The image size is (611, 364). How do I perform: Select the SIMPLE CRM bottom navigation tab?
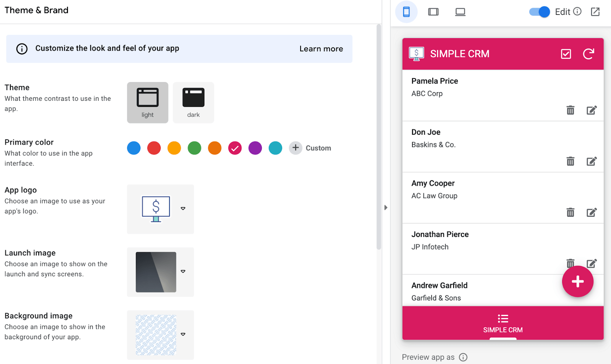coord(503,324)
